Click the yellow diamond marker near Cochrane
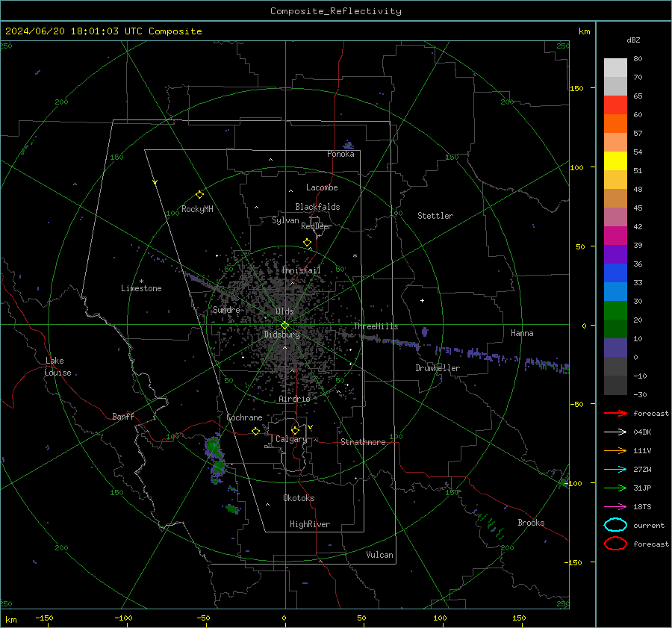 tap(255, 432)
